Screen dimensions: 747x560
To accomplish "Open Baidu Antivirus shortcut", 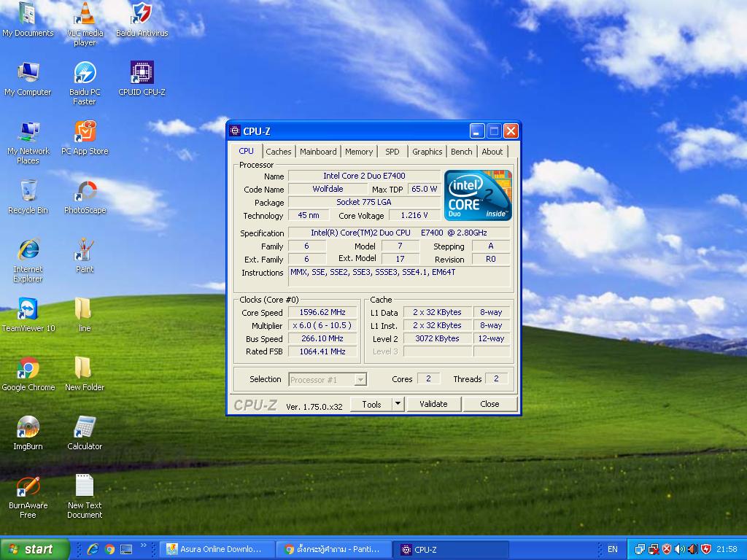I will (x=142, y=19).
